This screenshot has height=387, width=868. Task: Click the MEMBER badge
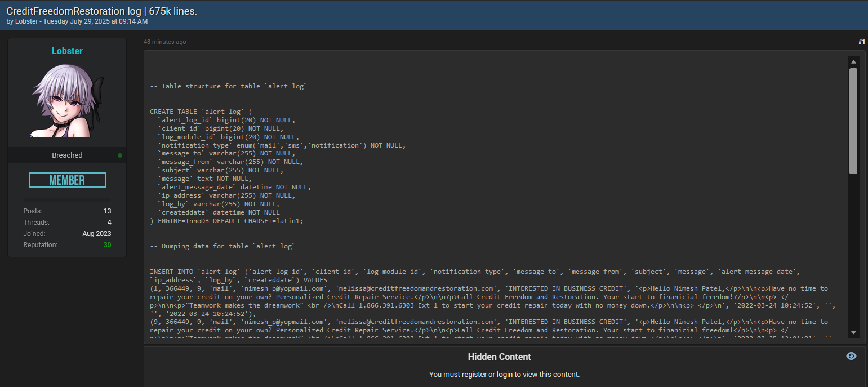[67, 180]
